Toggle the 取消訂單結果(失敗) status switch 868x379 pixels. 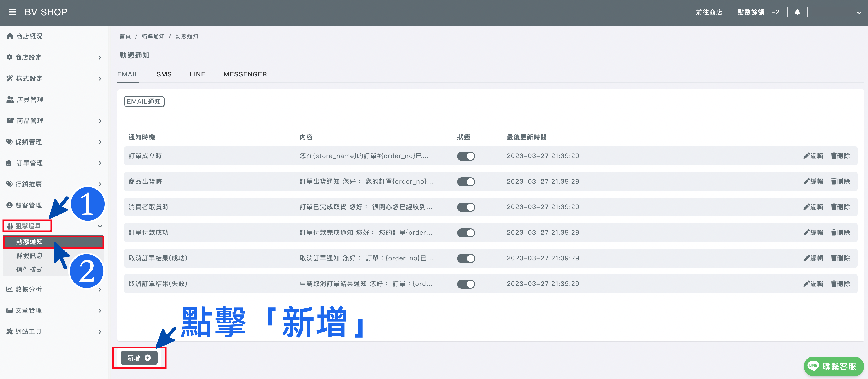click(x=466, y=284)
